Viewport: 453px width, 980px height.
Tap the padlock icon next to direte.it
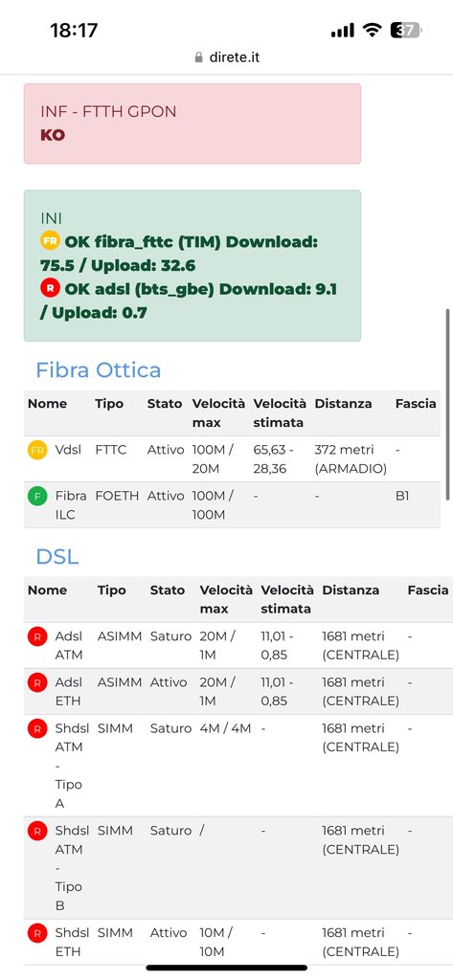[x=199, y=57]
